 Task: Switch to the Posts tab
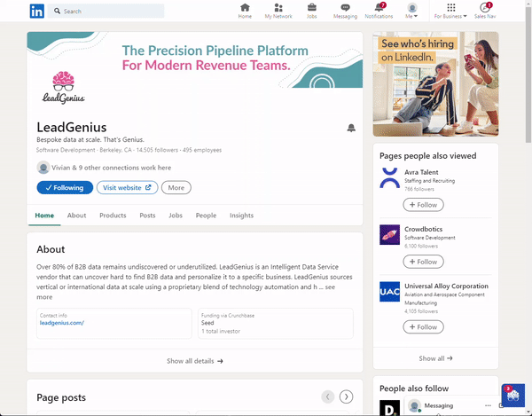[x=147, y=216]
